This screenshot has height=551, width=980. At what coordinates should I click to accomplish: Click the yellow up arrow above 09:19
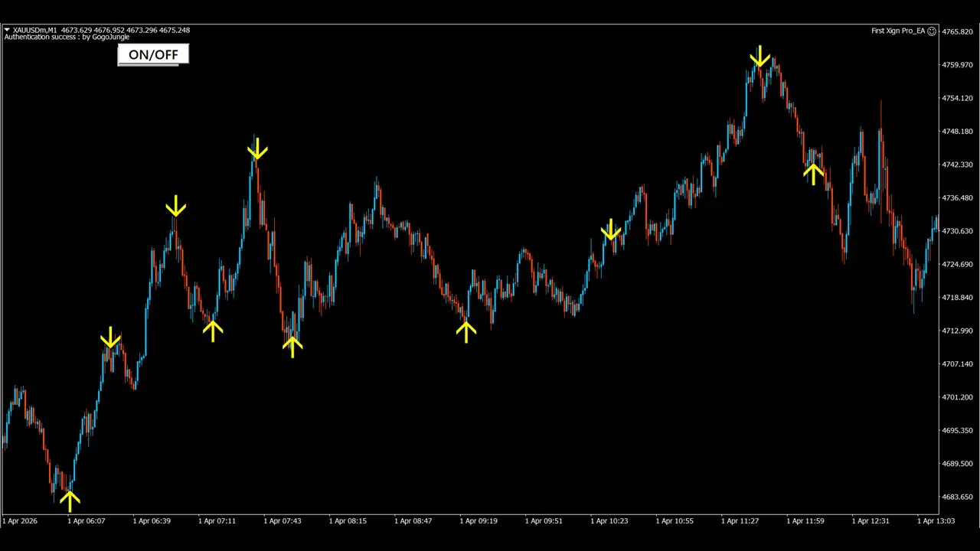(x=465, y=331)
